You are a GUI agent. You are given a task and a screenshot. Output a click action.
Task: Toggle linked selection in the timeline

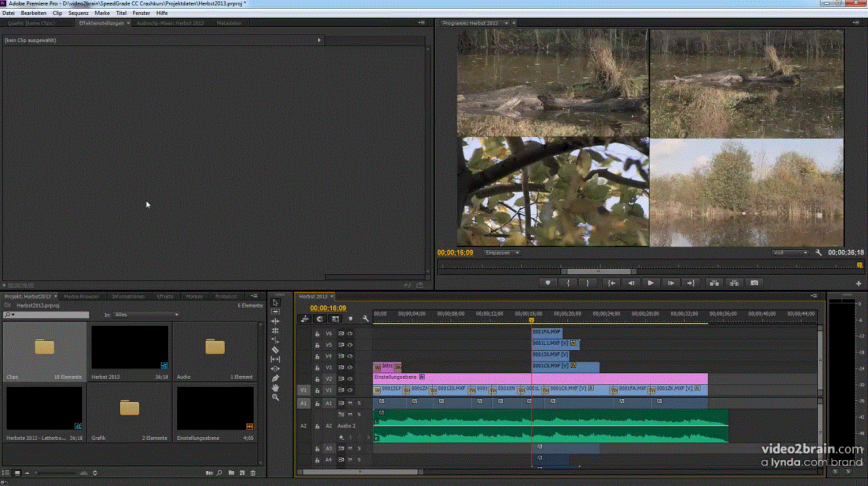pos(335,319)
